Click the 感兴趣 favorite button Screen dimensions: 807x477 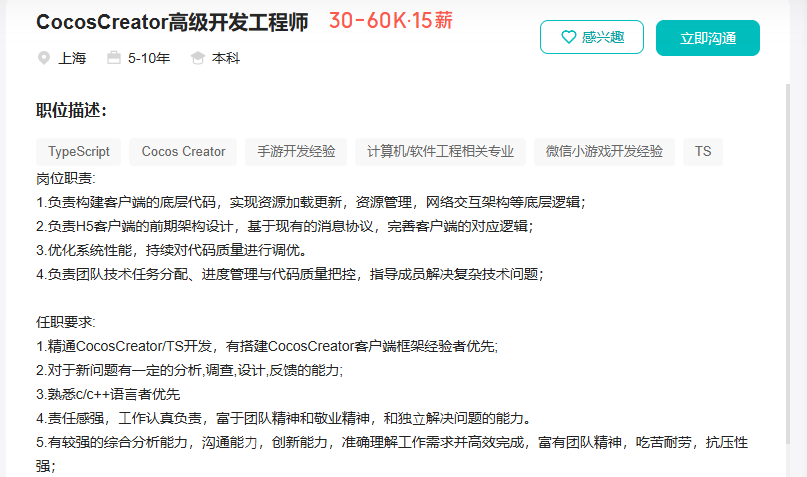tap(592, 37)
